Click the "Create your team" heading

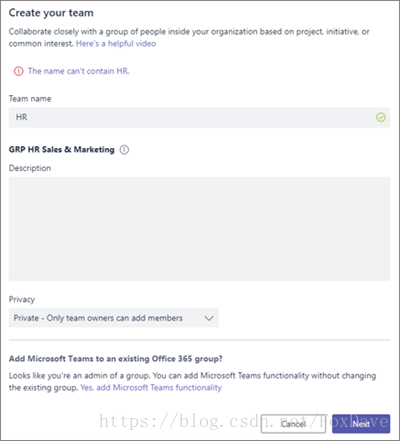[51, 13]
